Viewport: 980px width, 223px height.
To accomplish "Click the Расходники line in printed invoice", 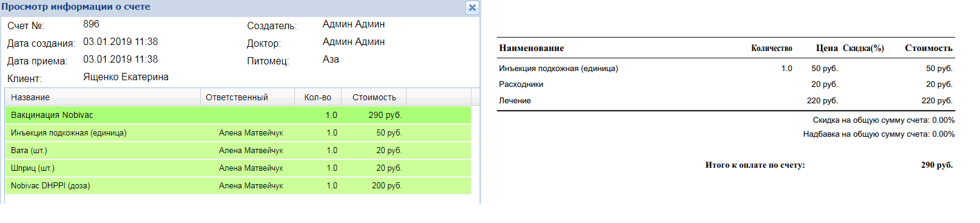I will pos(521,84).
